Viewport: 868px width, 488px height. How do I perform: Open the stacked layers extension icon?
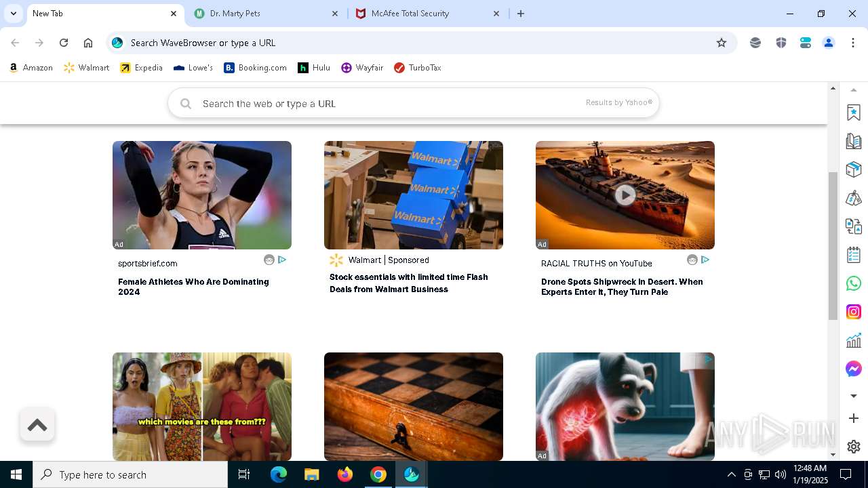click(x=755, y=43)
